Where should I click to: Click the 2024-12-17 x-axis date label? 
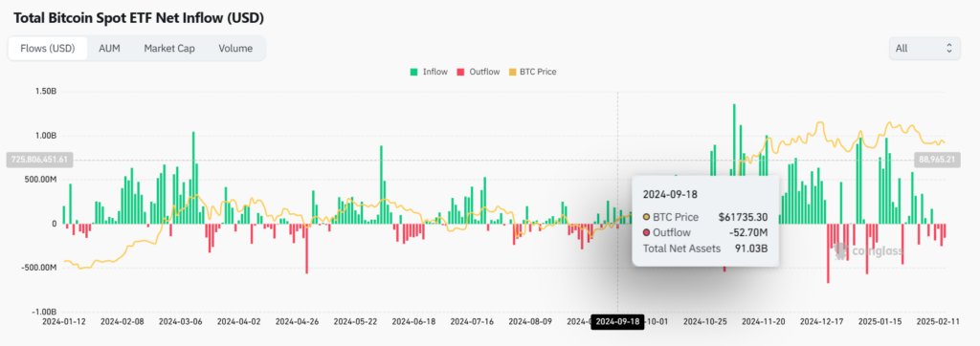point(822,322)
